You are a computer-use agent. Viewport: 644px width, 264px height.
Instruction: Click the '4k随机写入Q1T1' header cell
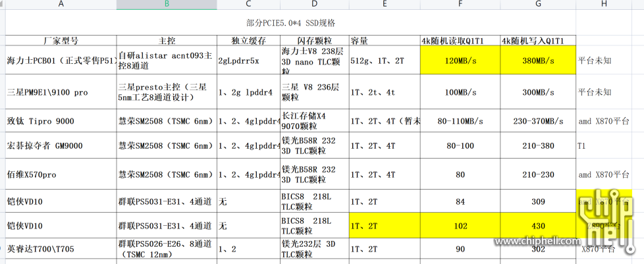(538, 41)
